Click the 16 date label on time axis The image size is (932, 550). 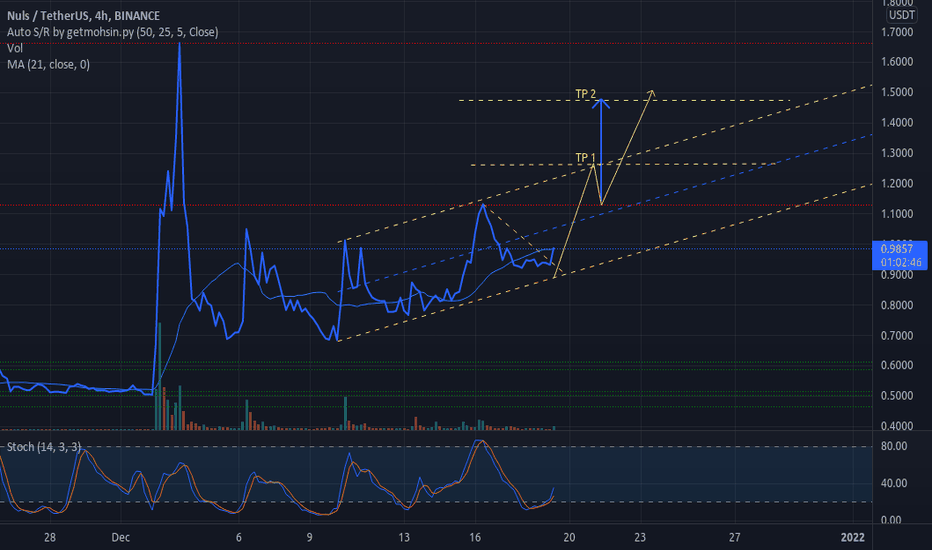pos(475,538)
